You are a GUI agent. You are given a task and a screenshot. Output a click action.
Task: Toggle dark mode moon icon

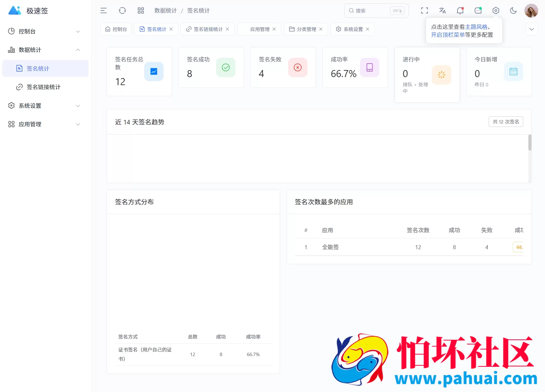coord(513,11)
